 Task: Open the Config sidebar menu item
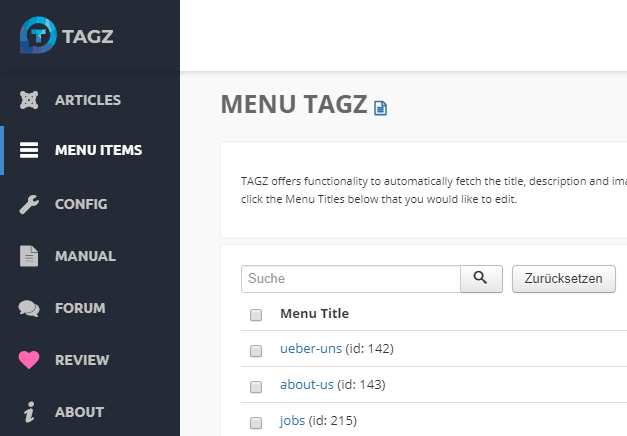(x=81, y=204)
